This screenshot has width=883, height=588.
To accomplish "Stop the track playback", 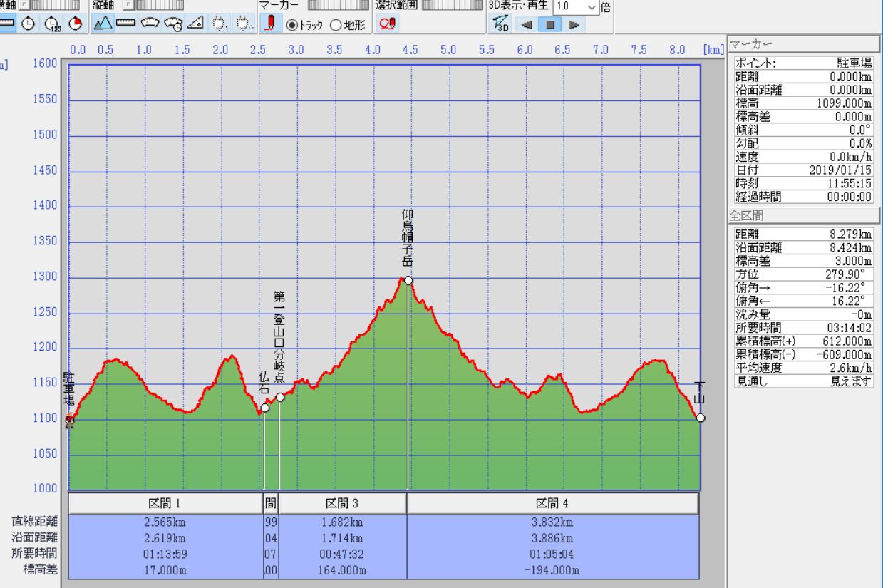I will pos(550,24).
